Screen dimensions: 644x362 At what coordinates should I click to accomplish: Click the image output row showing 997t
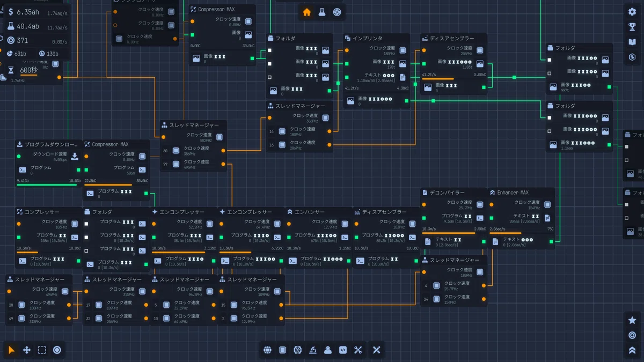point(579,87)
